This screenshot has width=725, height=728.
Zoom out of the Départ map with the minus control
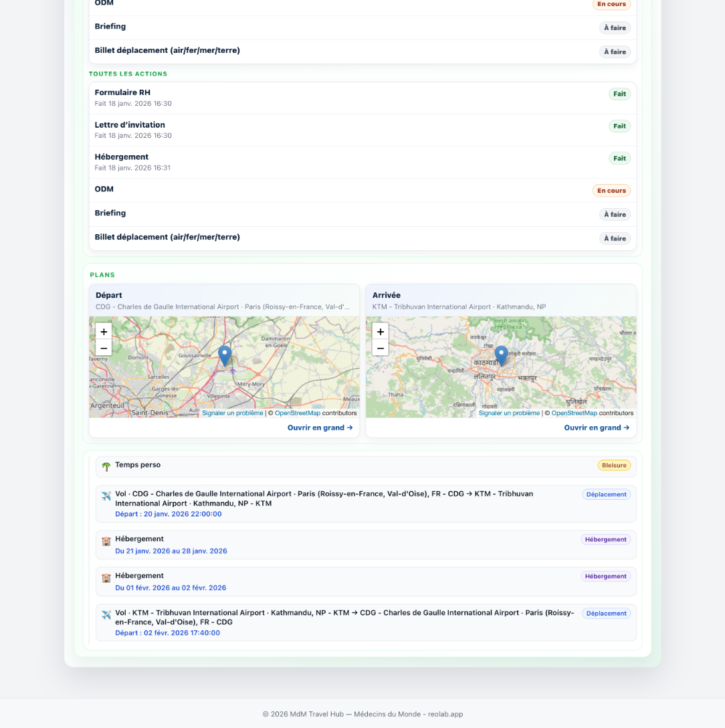[x=104, y=347]
